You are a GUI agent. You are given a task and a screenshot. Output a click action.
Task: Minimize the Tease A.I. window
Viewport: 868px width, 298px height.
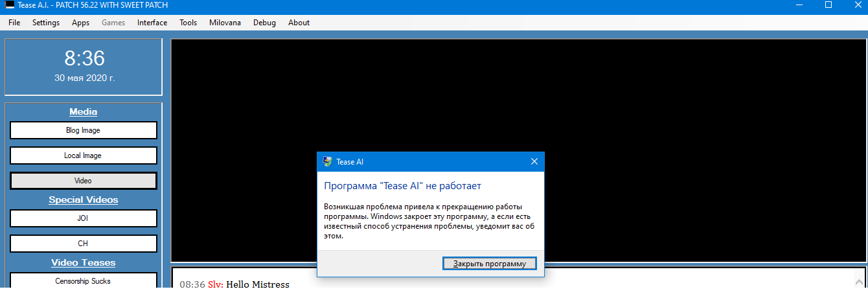(798, 5)
